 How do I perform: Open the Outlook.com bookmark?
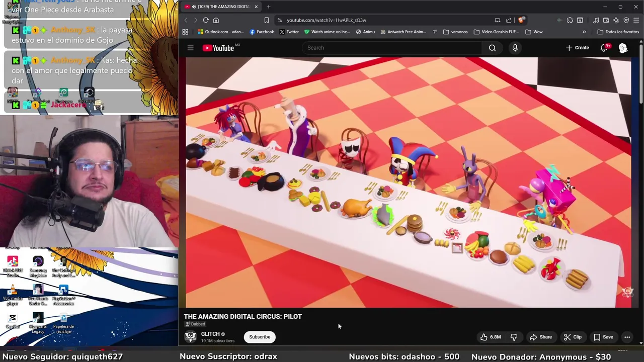pyautogui.click(x=220, y=32)
